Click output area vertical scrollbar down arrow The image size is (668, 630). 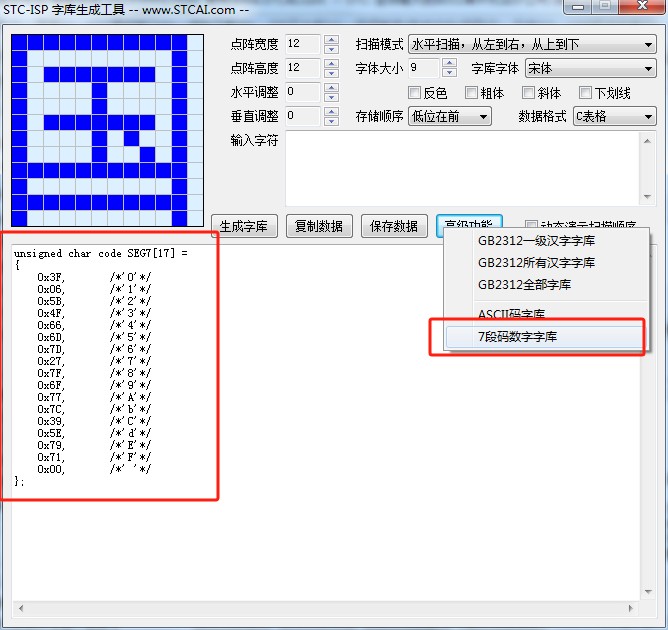click(x=648, y=592)
